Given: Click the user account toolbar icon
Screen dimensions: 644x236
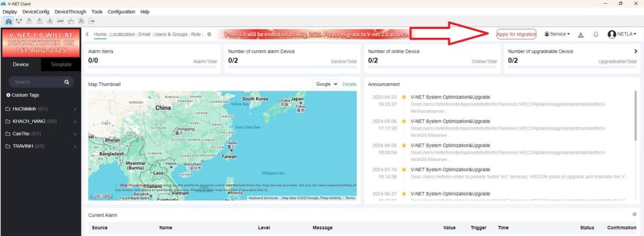Looking at the screenshot, I should point(81,21).
